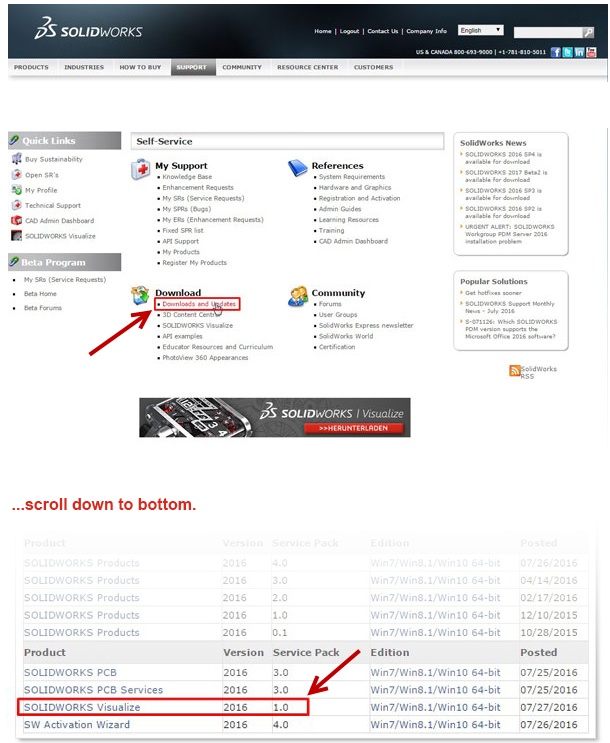Click the My Profile quick link icon

tap(17, 190)
